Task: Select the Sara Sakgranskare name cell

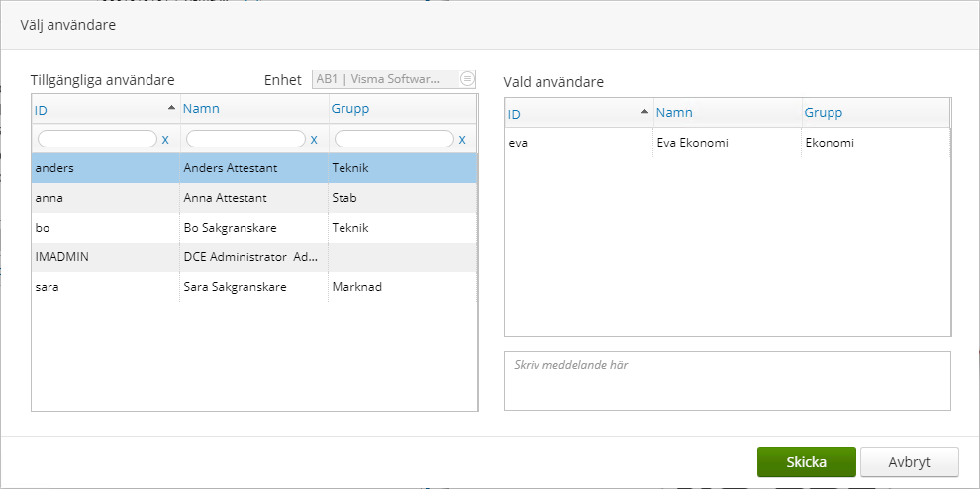Action: coord(253,287)
